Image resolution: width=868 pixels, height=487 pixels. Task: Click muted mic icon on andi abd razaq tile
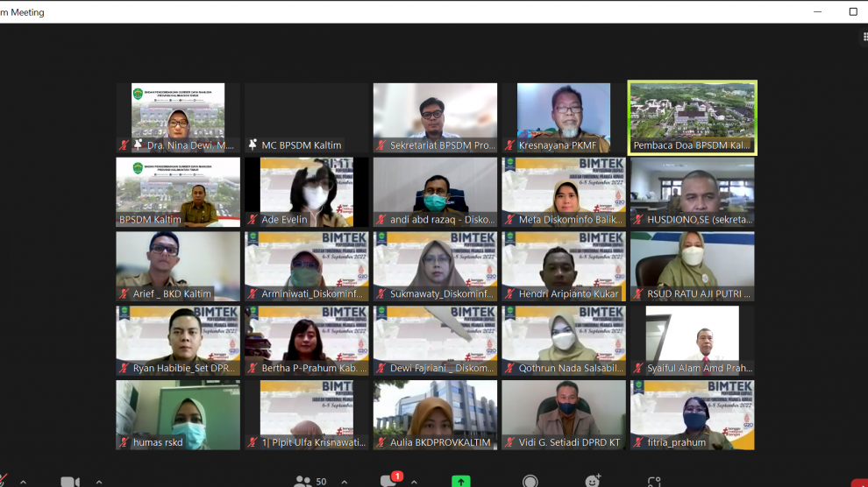coord(381,220)
